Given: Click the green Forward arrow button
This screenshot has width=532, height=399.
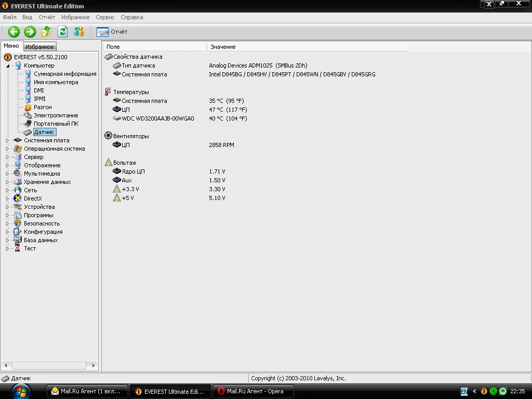Looking at the screenshot, I should [30, 32].
